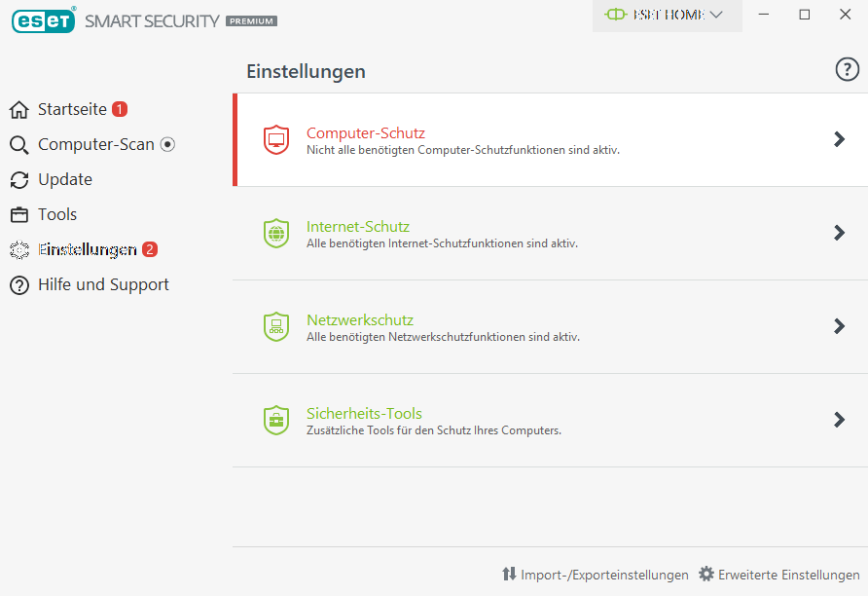Viewport: 868px width, 596px height.
Task: Click the green Internet-Schutz globe shield icon
Action: [x=276, y=233]
